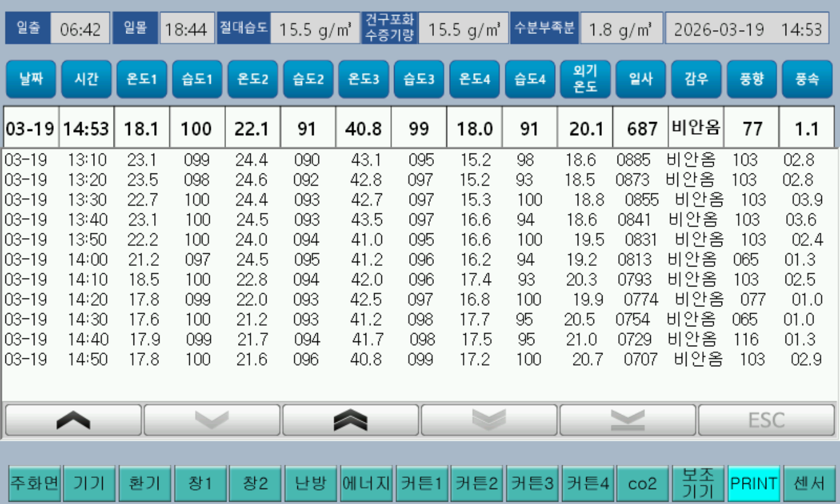
Task: Open the 센서 sensor tab
Action: tap(810, 483)
